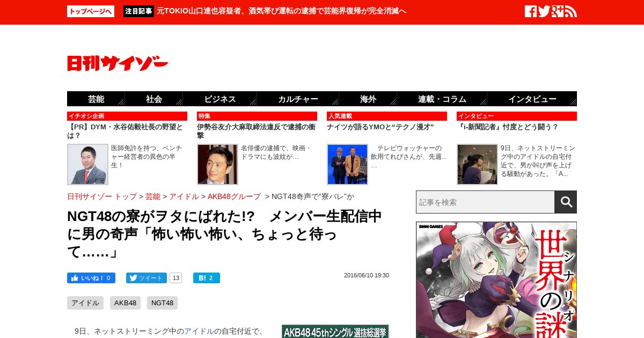
Task: Click the NGT48 tag button
Action: 162,303
